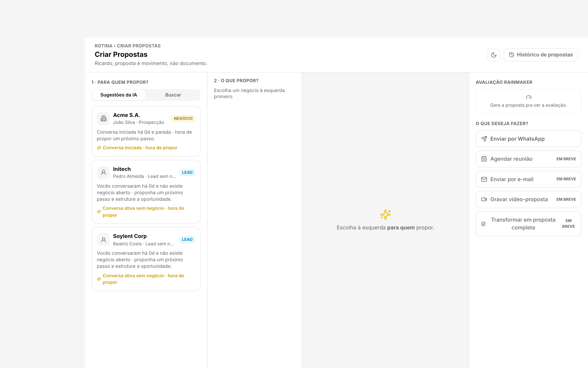
Task: Click the Enviar por WhatsApp button
Action: tap(528, 139)
